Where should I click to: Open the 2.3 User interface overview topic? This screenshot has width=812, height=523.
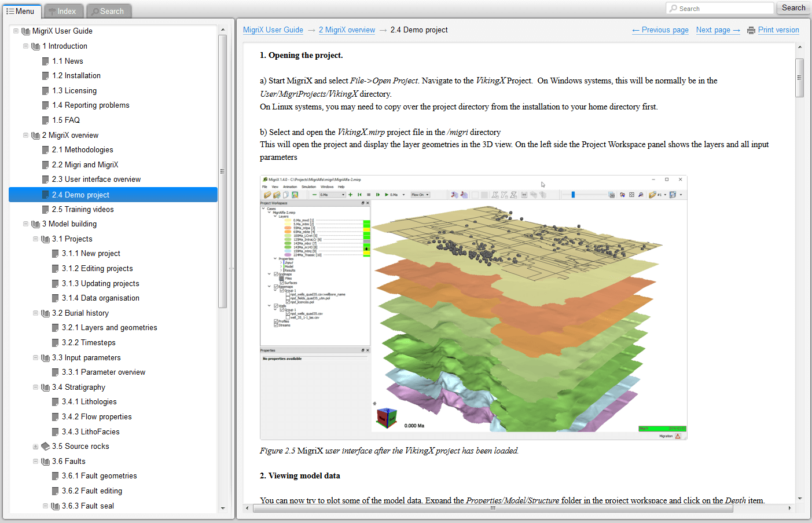pos(97,180)
